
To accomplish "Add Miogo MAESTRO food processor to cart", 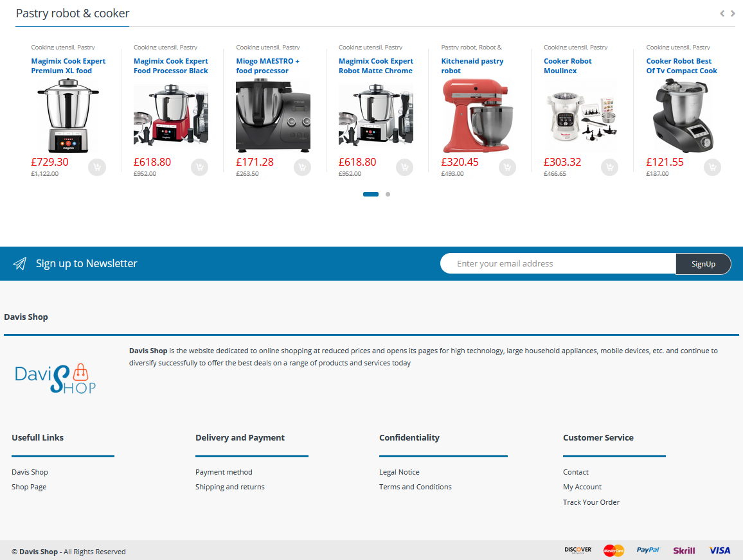I will (302, 167).
